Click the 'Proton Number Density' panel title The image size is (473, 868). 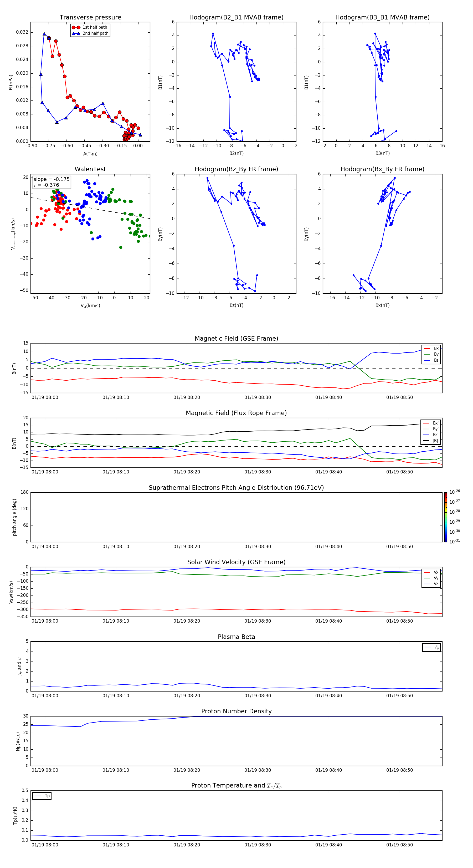coord(236,711)
